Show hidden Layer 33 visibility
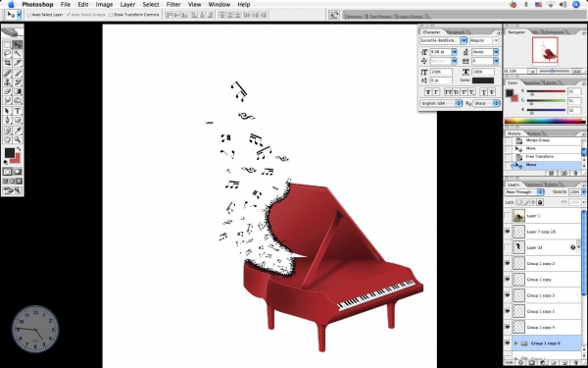588x368 pixels. coord(508,247)
